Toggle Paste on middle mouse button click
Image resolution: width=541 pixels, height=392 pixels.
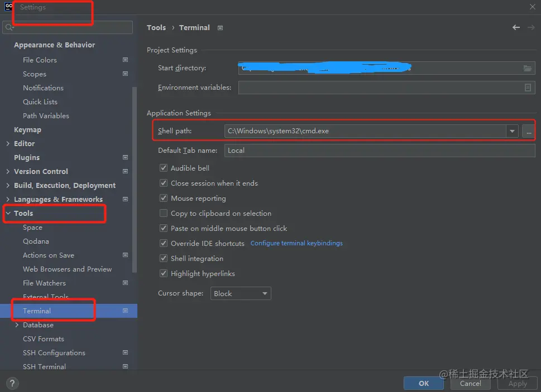coord(164,228)
